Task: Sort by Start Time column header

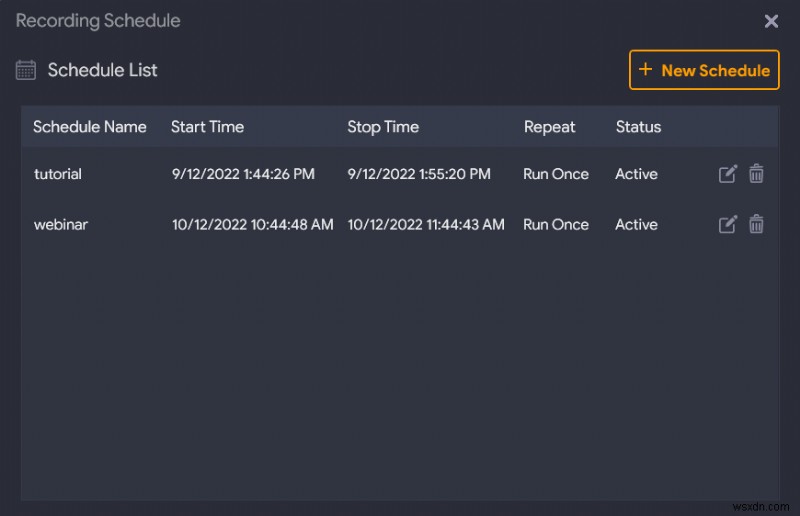Action: 207,127
